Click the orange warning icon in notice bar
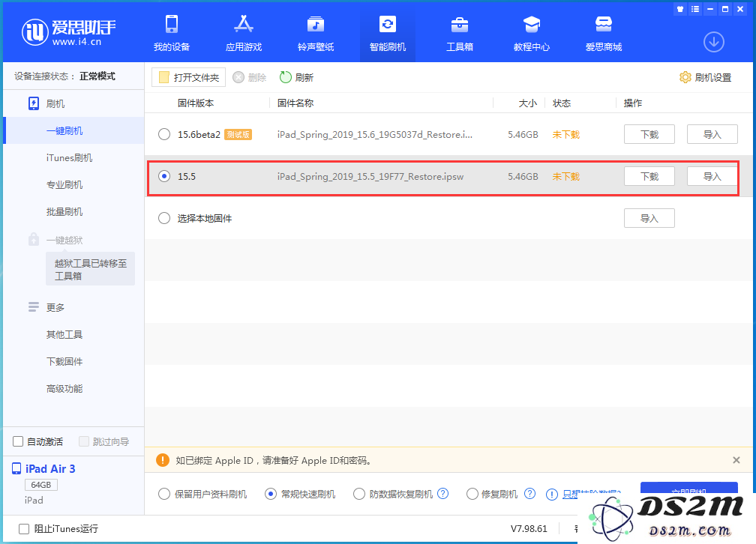 point(163,460)
